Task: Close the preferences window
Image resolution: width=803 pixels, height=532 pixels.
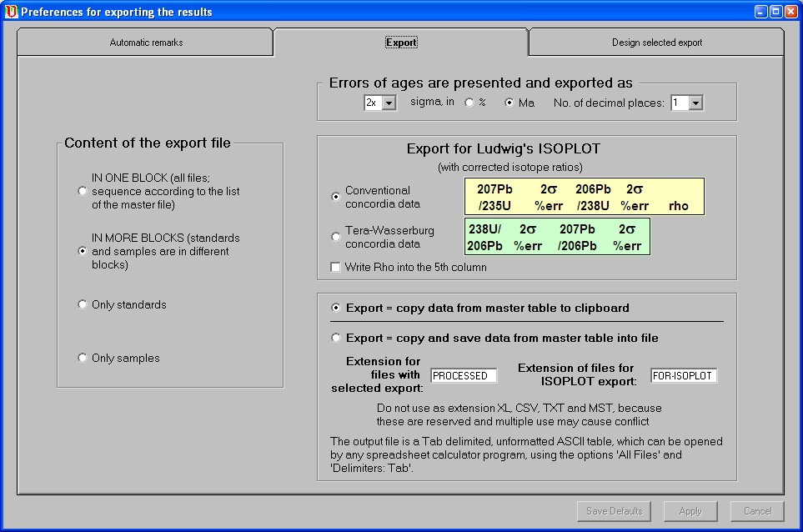Action: point(791,12)
